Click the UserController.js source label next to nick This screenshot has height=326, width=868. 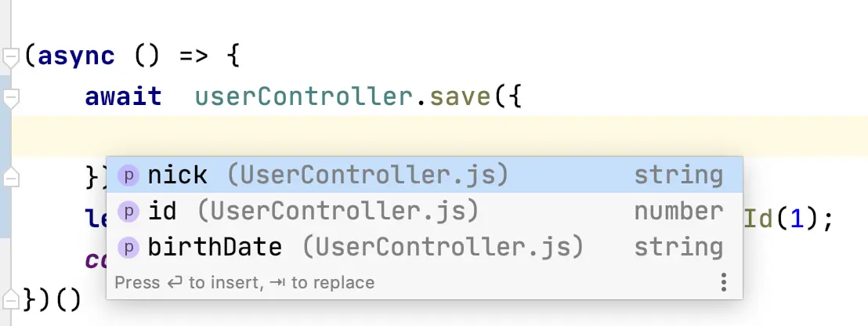tap(367, 176)
